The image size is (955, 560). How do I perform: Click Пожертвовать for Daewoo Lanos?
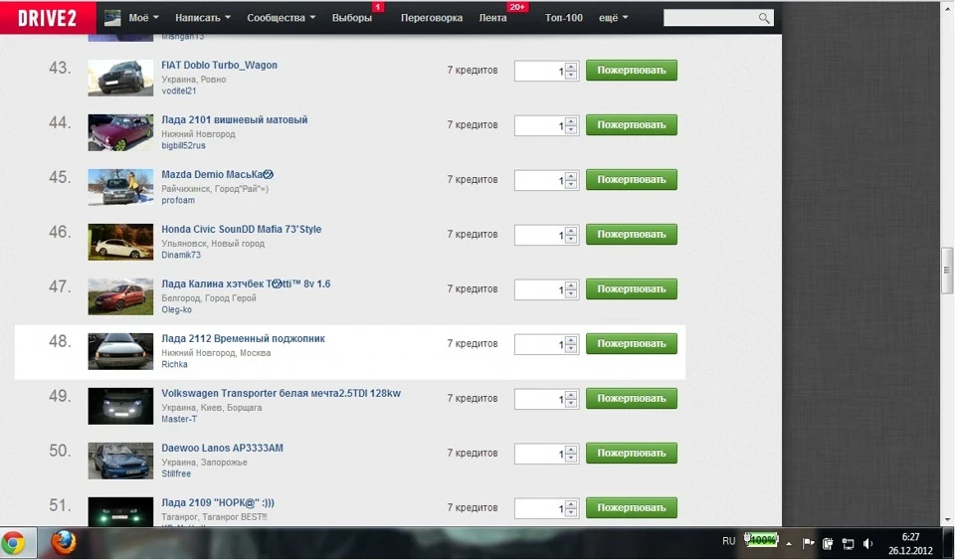pyautogui.click(x=632, y=454)
